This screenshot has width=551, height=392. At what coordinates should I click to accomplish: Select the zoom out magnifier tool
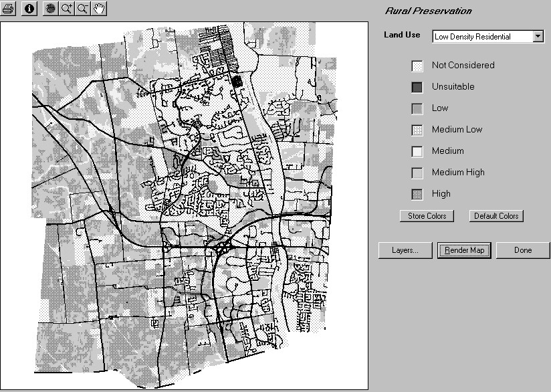83,9
